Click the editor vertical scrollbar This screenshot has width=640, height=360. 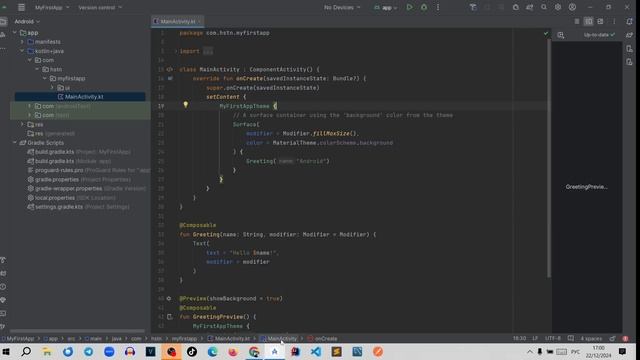point(549,159)
